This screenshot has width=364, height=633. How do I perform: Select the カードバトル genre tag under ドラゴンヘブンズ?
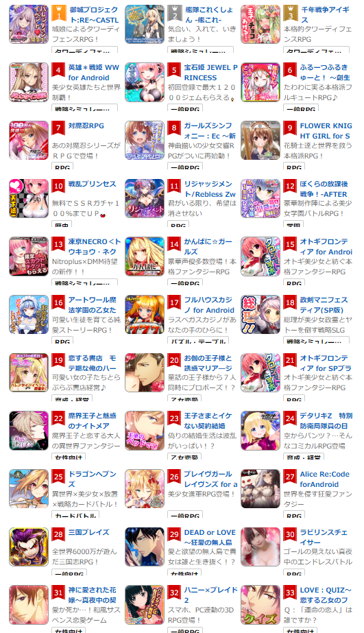[75, 516]
